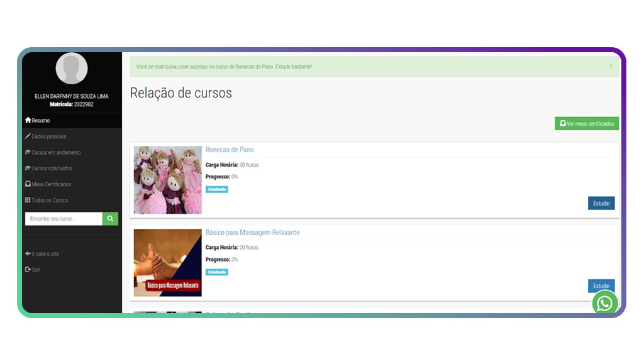Open the WhatsApp chat bubble

tap(604, 303)
